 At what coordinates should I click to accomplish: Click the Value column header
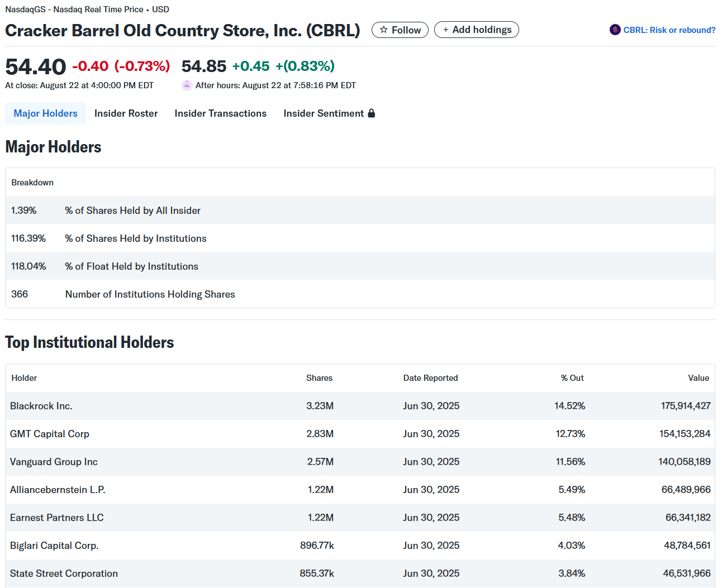(699, 378)
